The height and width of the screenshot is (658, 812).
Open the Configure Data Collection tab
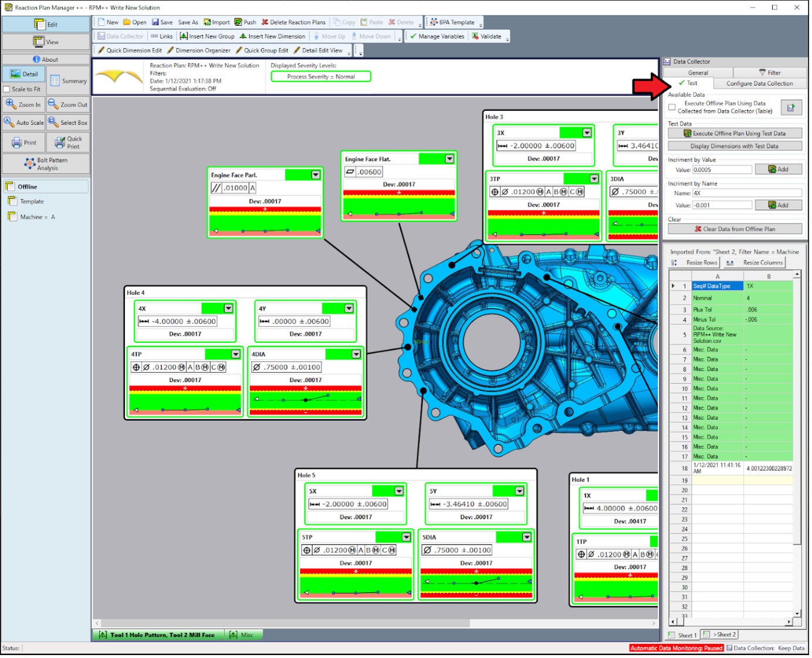(759, 83)
